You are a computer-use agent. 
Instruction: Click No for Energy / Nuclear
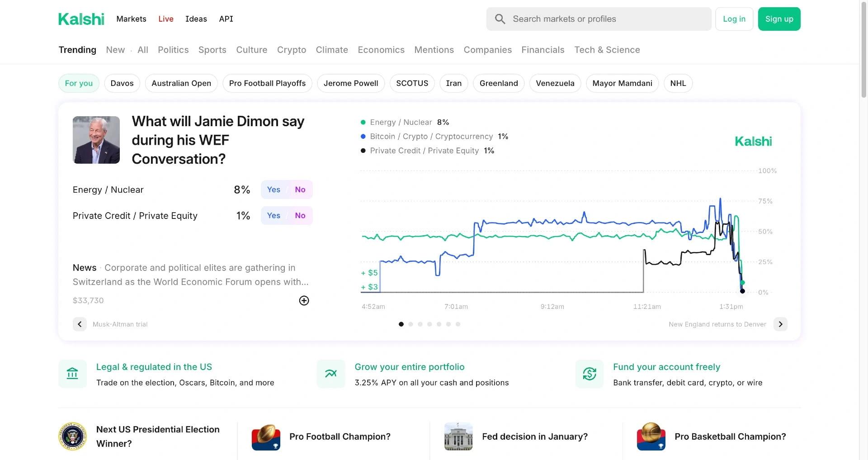[x=300, y=190]
